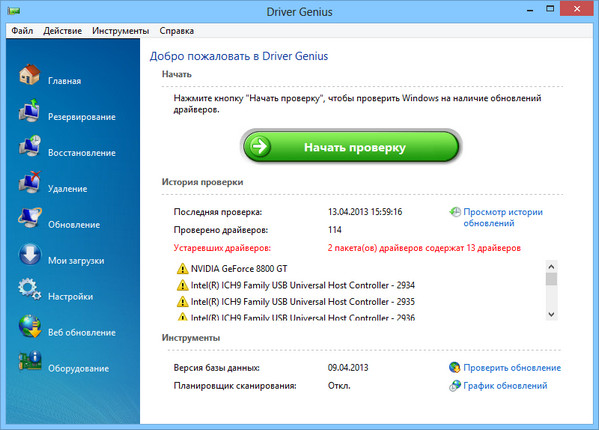Click warning icon next to NVIDIA GeForce 8800 GT
This screenshot has width=599, height=430.
[183, 268]
